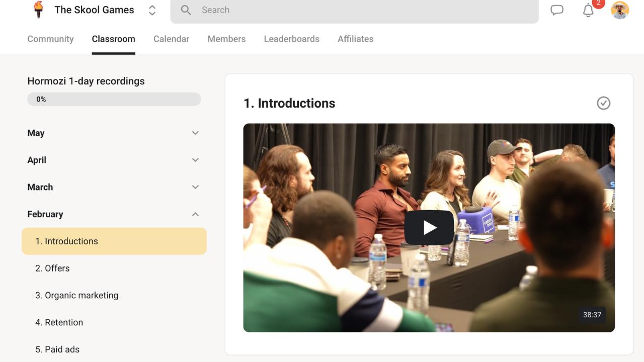The image size is (644, 362).
Task: Expand the May section chevron
Action: [195, 133]
